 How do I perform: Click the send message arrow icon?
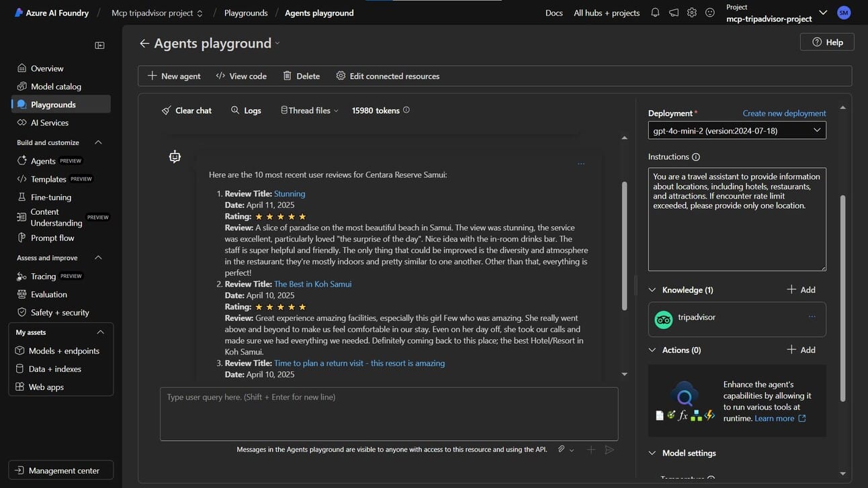[x=609, y=450]
